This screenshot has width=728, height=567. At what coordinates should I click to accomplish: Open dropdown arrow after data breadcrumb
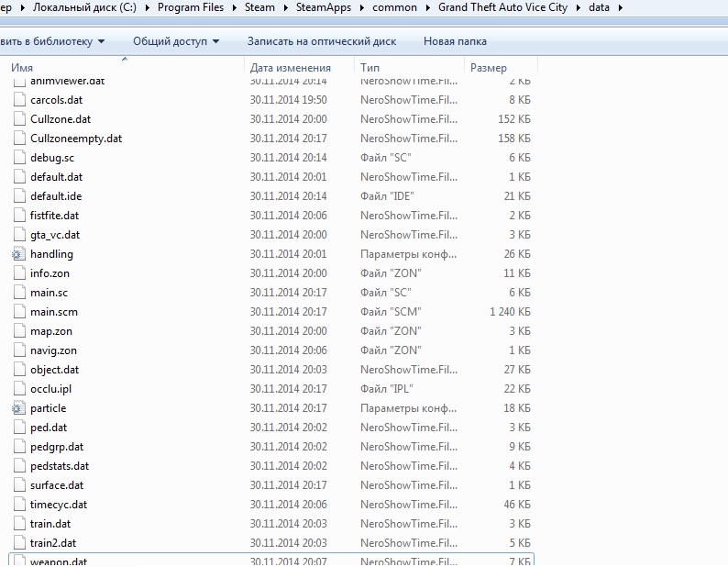[x=621, y=7]
